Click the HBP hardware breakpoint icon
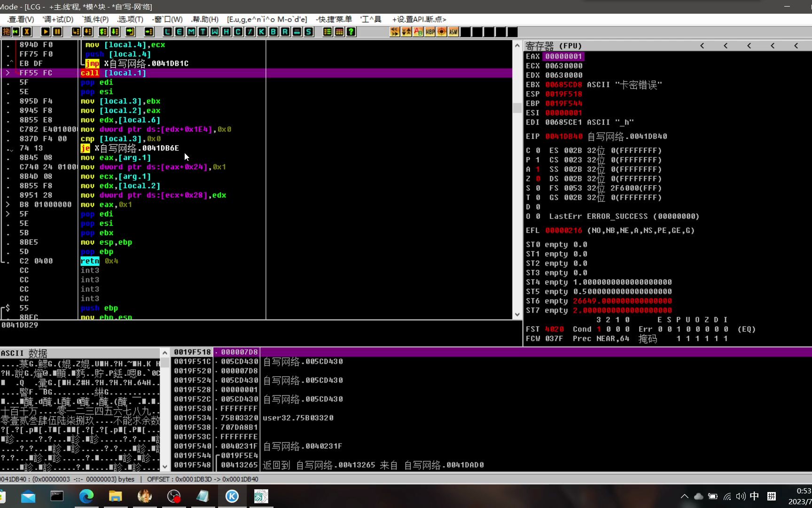Viewport: 812px width, 508px height. click(430, 32)
